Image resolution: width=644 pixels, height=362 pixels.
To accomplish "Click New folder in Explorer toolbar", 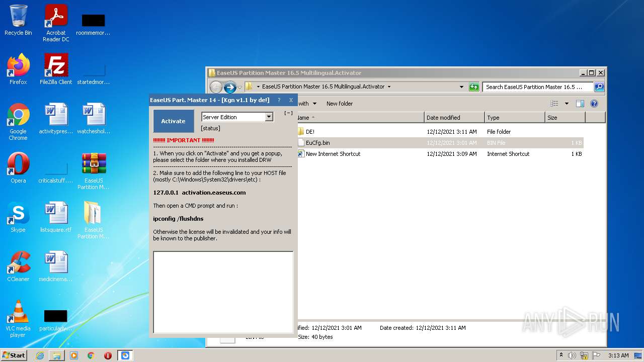I will tap(340, 104).
